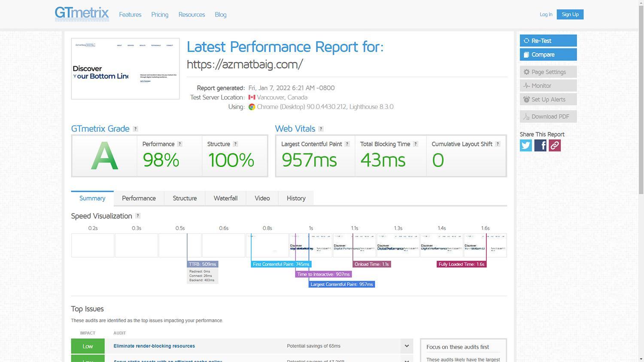Click the grade A letter
The height and width of the screenshot is (362, 644).
pos(104,156)
